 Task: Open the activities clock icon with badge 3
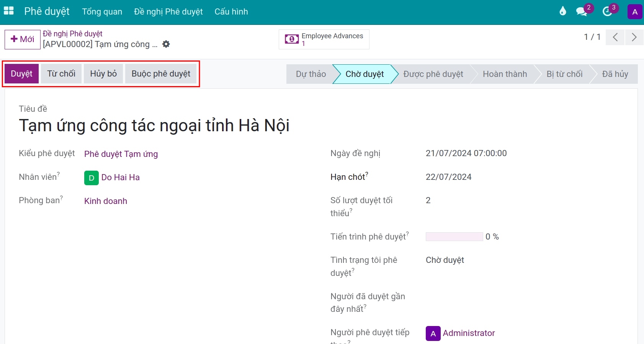pos(608,11)
